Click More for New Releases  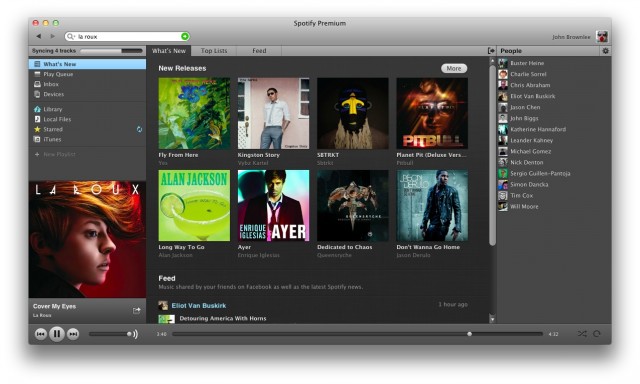(454, 68)
